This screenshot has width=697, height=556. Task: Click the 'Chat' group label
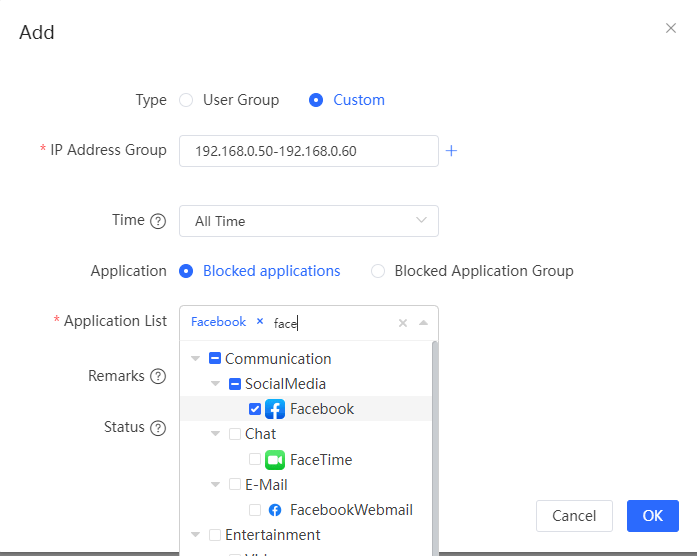pyautogui.click(x=260, y=434)
